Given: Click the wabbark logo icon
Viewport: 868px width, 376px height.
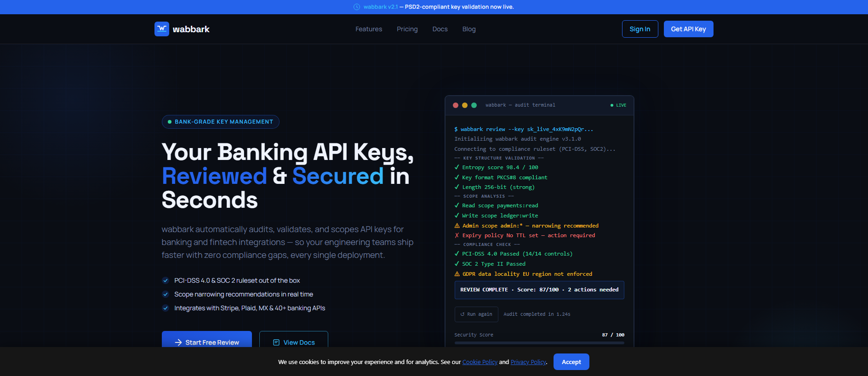Looking at the screenshot, I should [x=162, y=29].
